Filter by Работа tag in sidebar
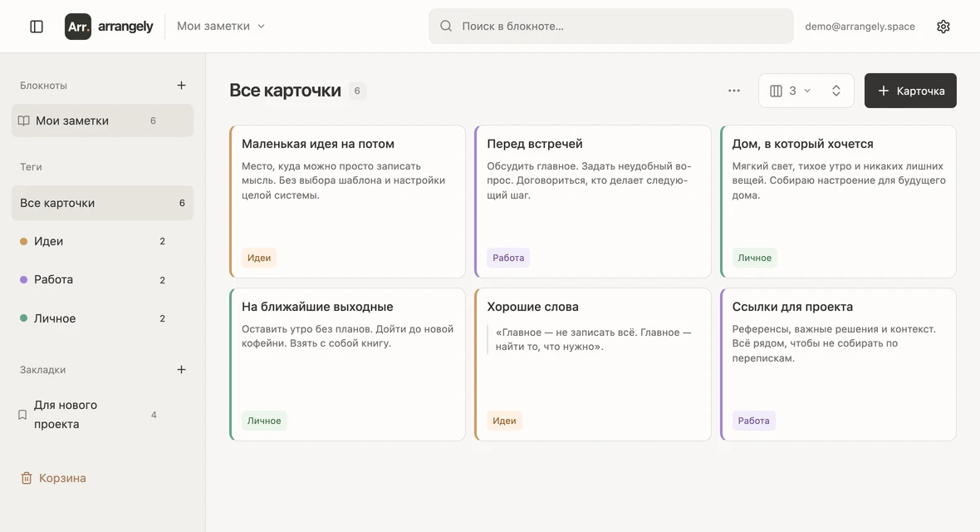The height and width of the screenshot is (532, 980). (x=102, y=280)
